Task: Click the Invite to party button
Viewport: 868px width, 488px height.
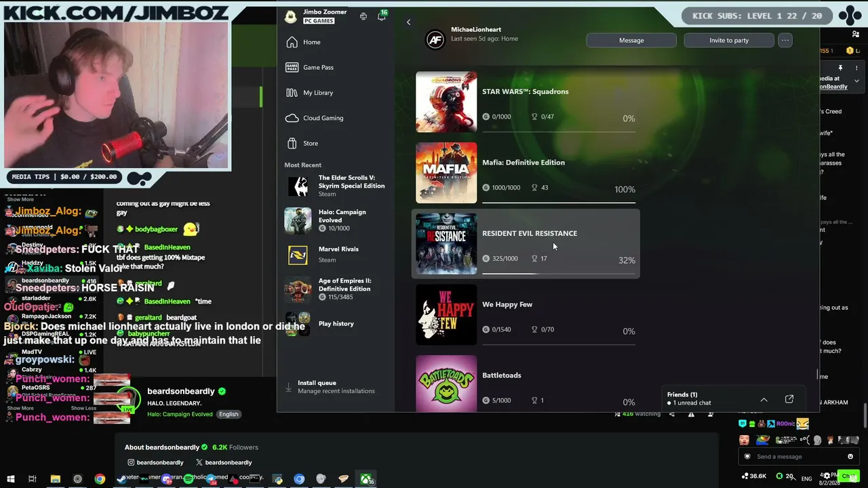Action: (729, 40)
